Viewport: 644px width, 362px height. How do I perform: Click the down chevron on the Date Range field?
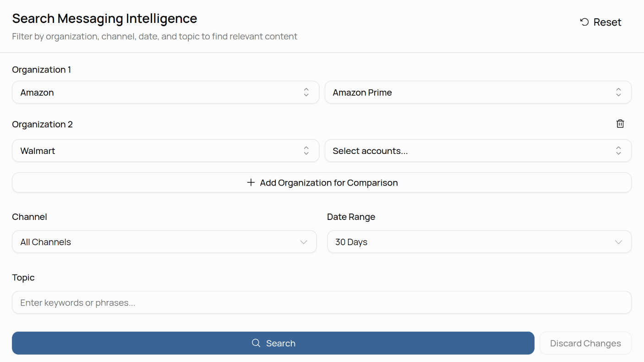[618, 241]
